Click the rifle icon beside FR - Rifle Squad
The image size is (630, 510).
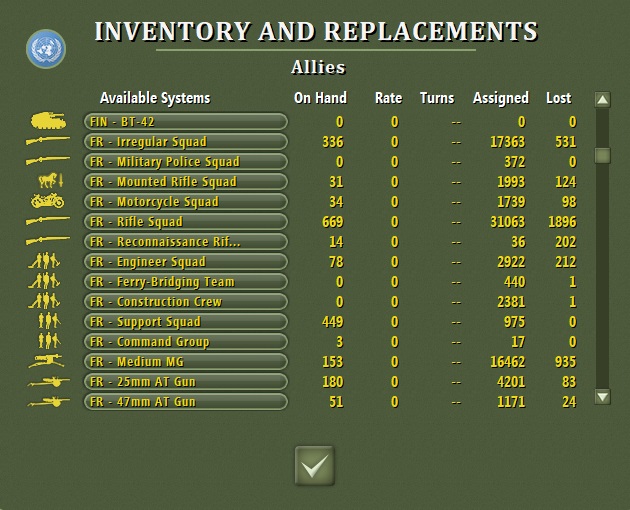47,220
